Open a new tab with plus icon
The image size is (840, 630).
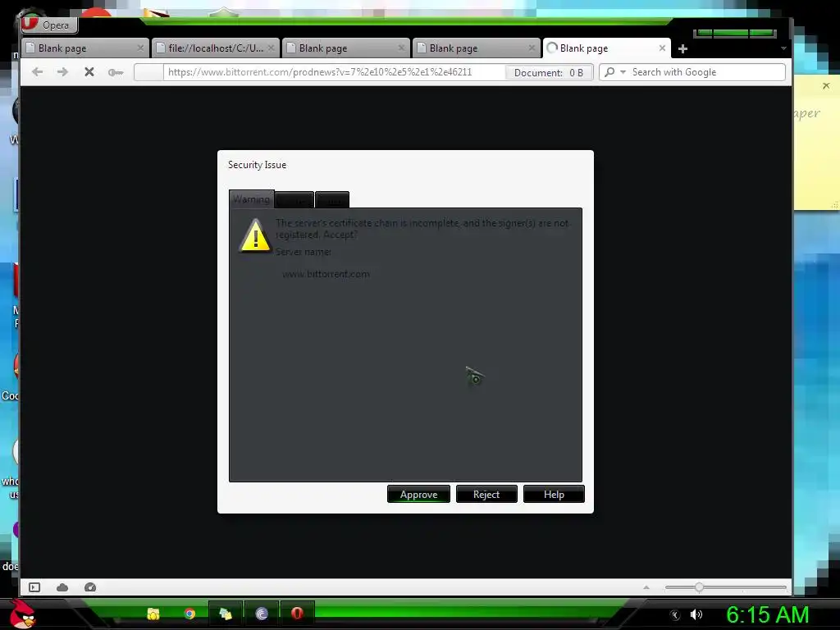click(682, 48)
